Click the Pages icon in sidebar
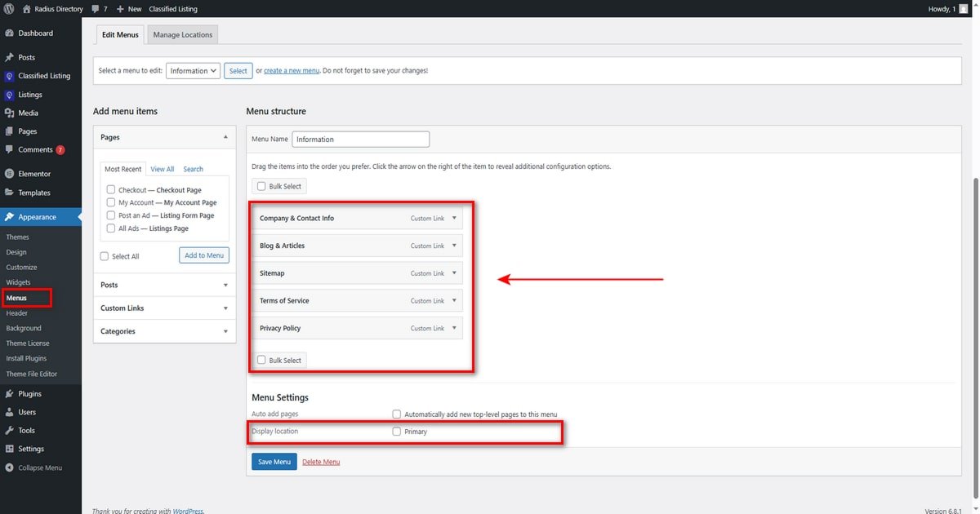The width and height of the screenshot is (980, 514). tap(9, 131)
